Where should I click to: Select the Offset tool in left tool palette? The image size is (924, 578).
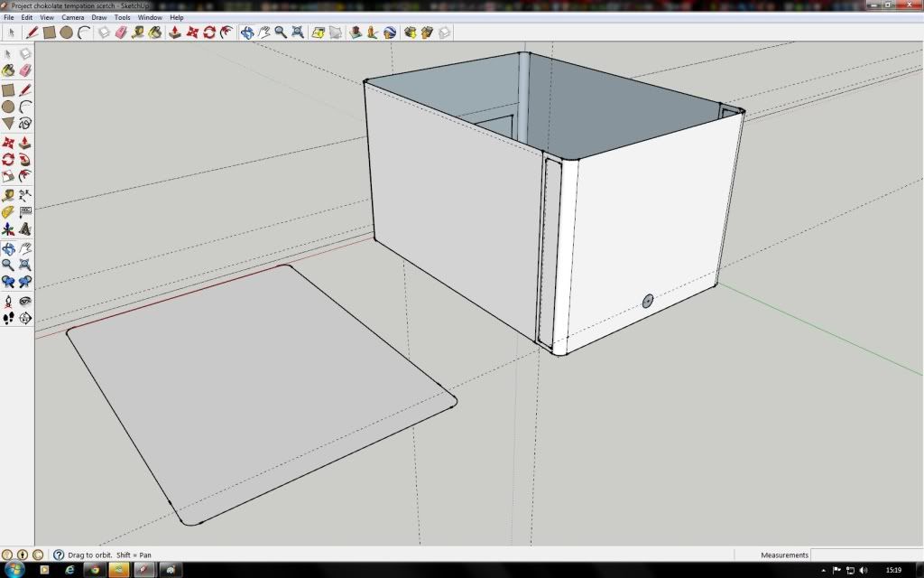click(24, 176)
